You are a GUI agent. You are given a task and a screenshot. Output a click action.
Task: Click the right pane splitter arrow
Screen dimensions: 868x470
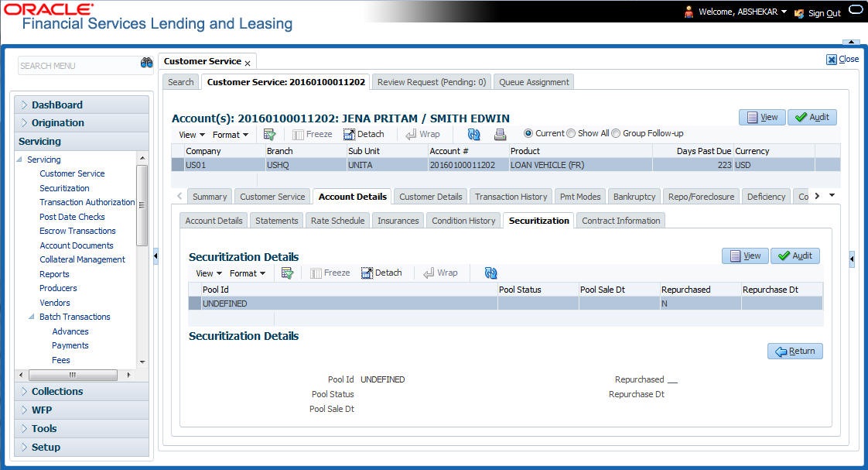coord(852,259)
